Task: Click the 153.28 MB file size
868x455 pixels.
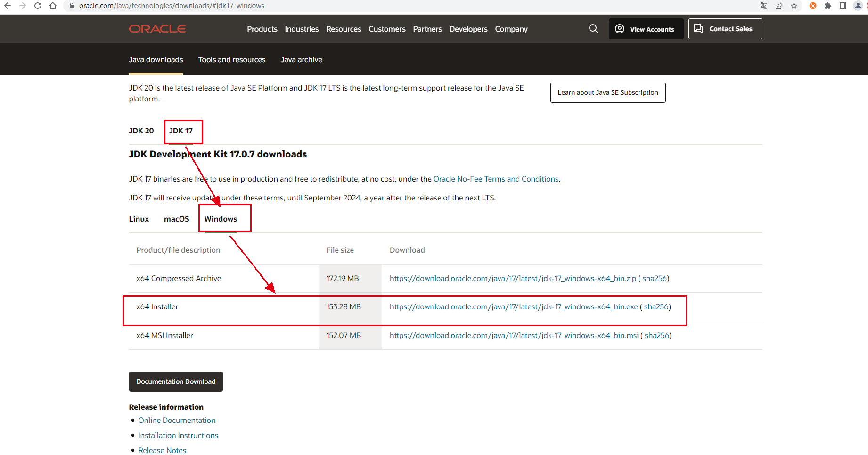Action: 344,306
